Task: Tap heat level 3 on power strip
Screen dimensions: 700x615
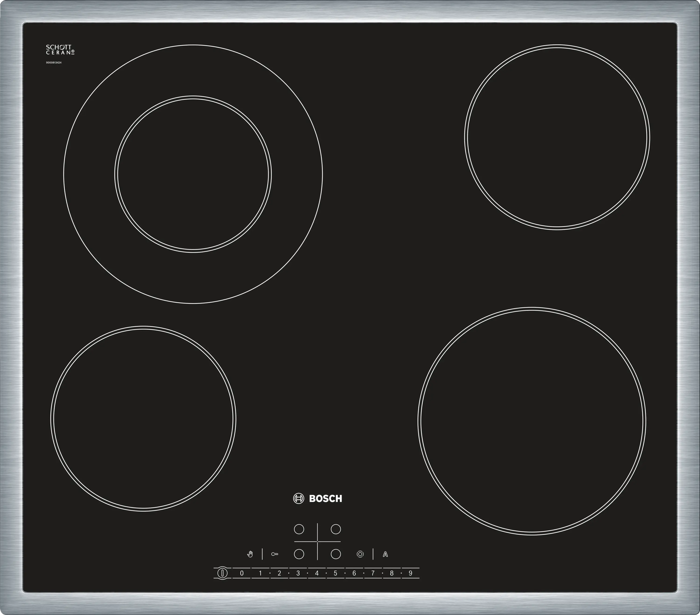Action: [x=298, y=573]
